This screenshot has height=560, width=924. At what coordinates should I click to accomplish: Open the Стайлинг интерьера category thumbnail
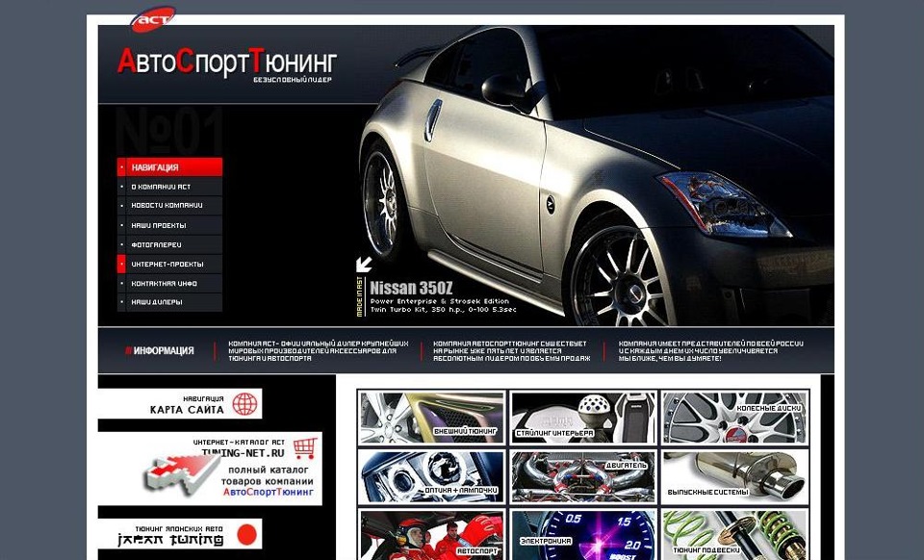pyautogui.click(x=583, y=418)
